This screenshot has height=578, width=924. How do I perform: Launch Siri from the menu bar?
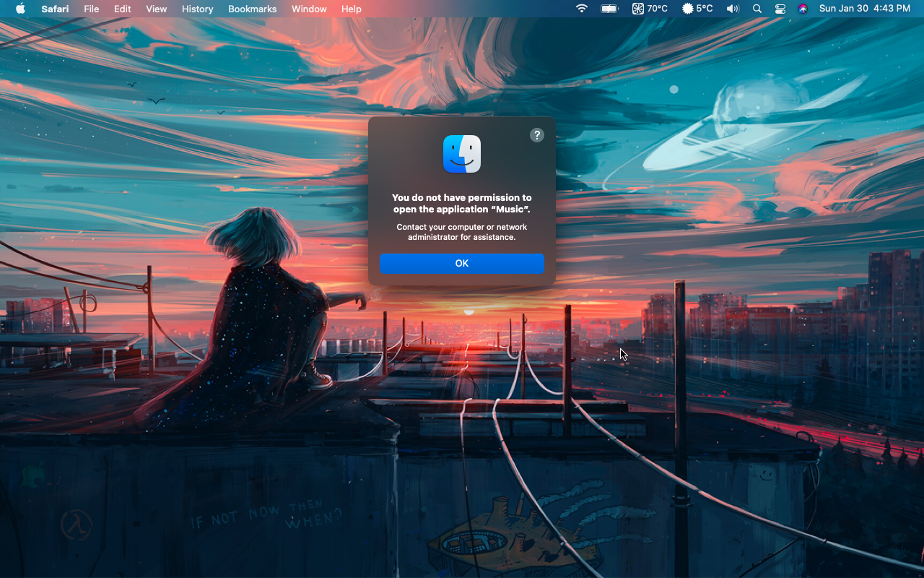pos(803,9)
